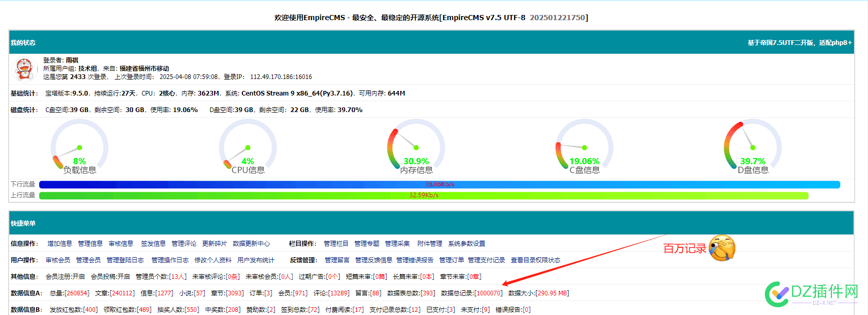Click the D盘信息 39.7% gauge
This screenshot has height=315, width=868.
752,147
